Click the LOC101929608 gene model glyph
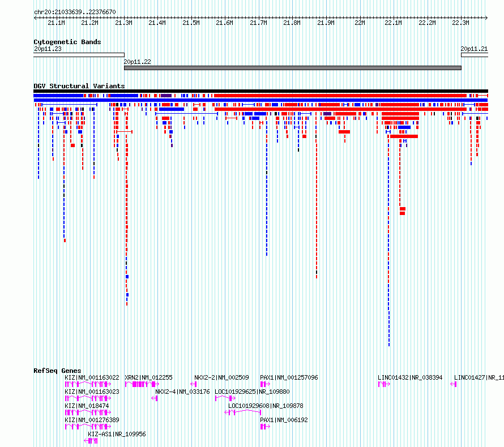Screen dimensions: 504x447 coord(243,412)
